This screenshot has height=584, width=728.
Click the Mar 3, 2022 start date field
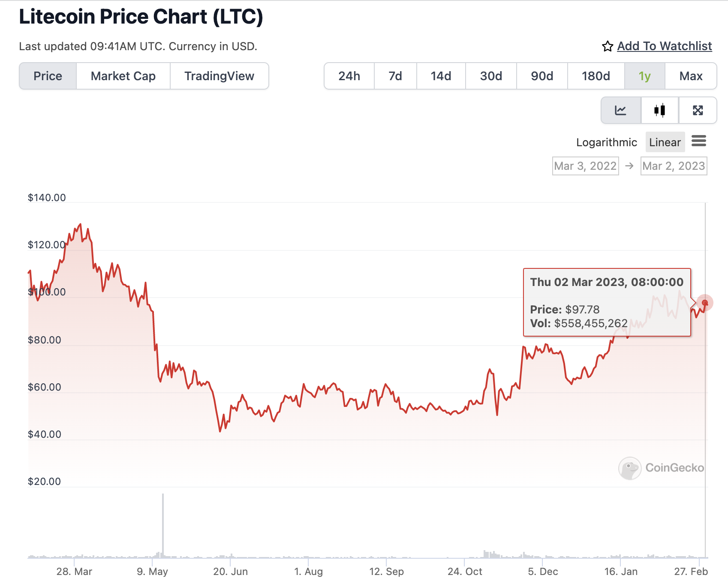coord(585,166)
